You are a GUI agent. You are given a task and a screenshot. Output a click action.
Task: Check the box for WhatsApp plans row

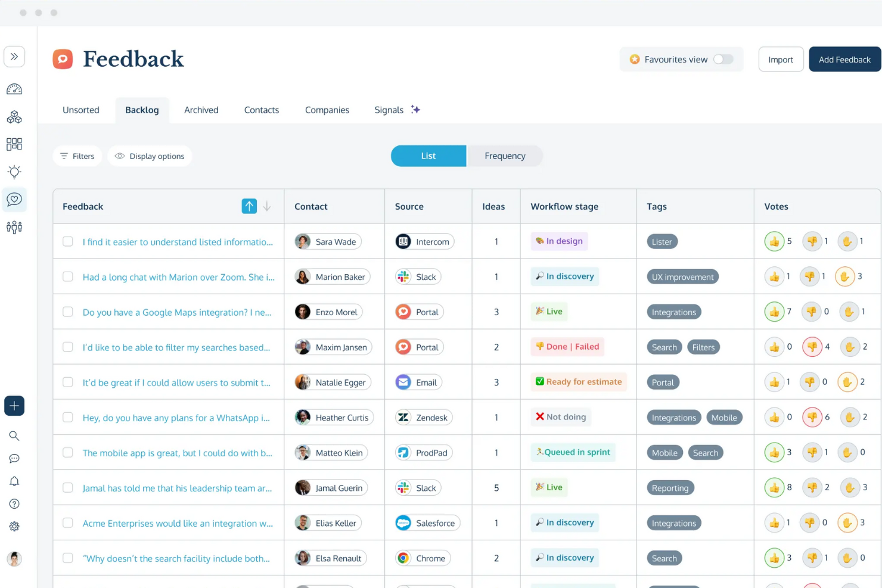click(x=68, y=417)
